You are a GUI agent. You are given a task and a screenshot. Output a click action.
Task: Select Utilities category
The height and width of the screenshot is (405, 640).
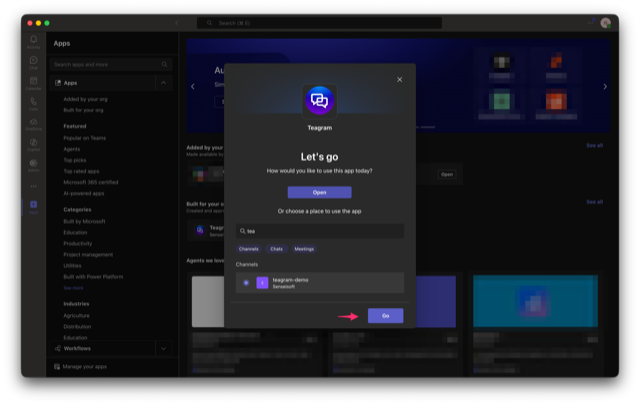coord(72,265)
